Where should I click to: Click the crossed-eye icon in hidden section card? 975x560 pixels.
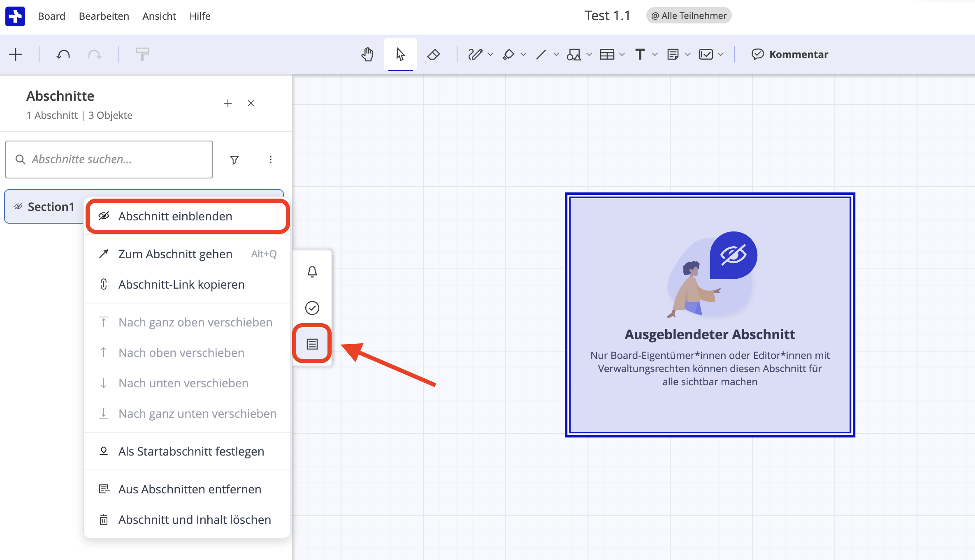[734, 255]
